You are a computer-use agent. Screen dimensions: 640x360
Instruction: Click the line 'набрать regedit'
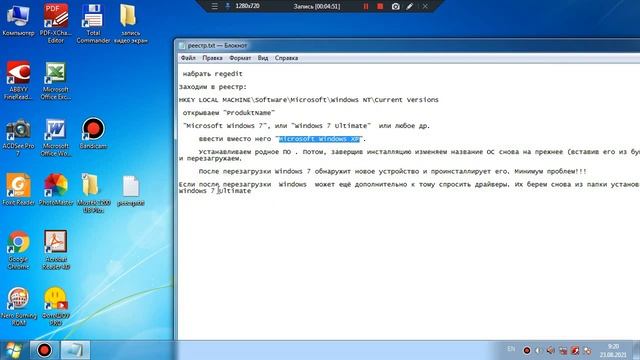click(213, 74)
